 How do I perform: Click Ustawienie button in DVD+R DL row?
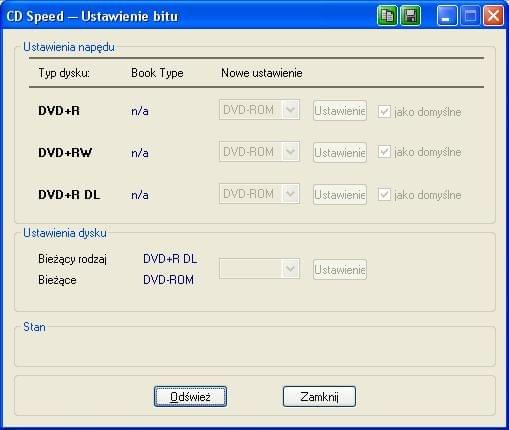coord(340,195)
